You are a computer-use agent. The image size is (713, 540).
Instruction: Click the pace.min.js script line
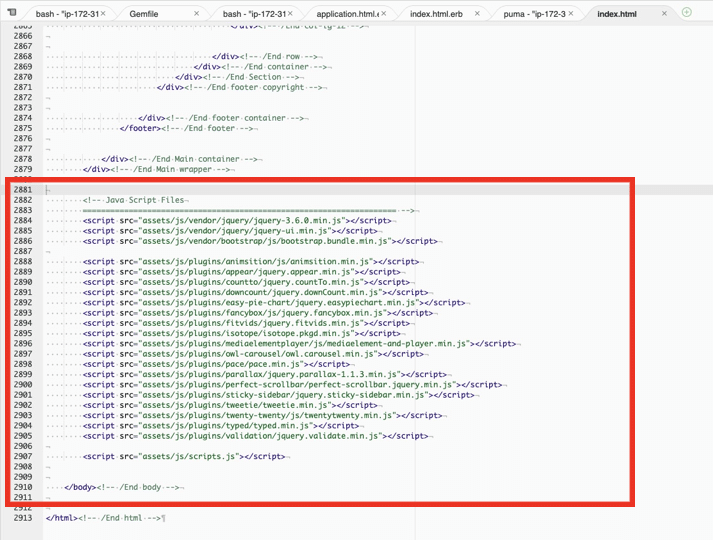pos(216,364)
